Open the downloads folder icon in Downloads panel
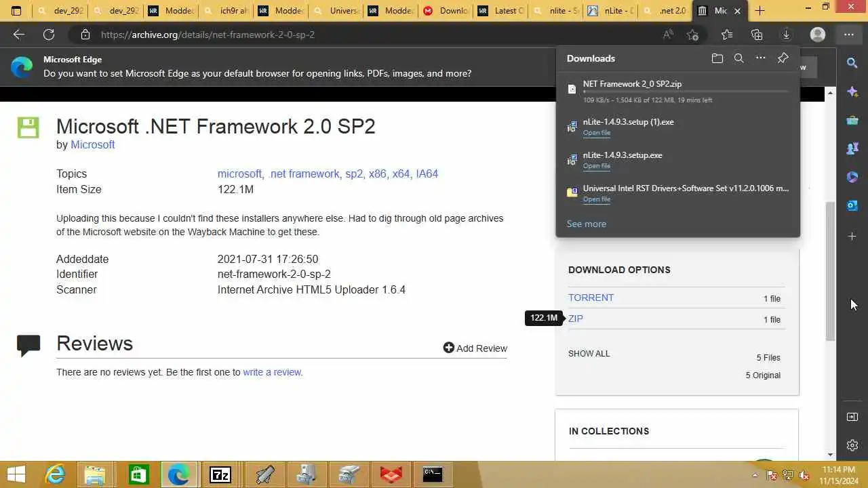The image size is (868, 488). pos(717,58)
